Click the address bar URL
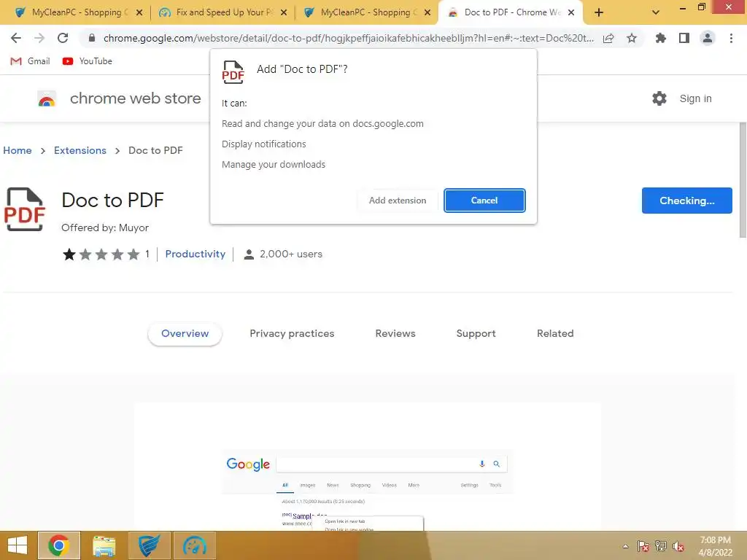This screenshot has height=560, width=747. 348,38
